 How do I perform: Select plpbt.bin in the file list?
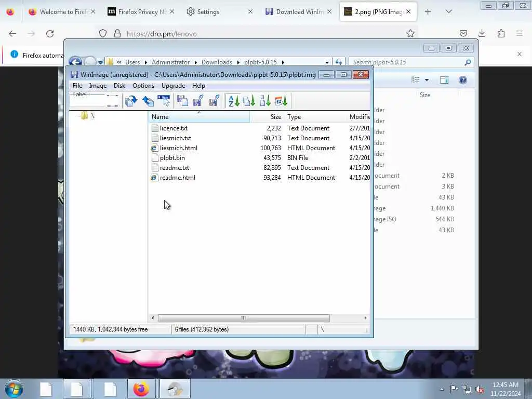(172, 158)
